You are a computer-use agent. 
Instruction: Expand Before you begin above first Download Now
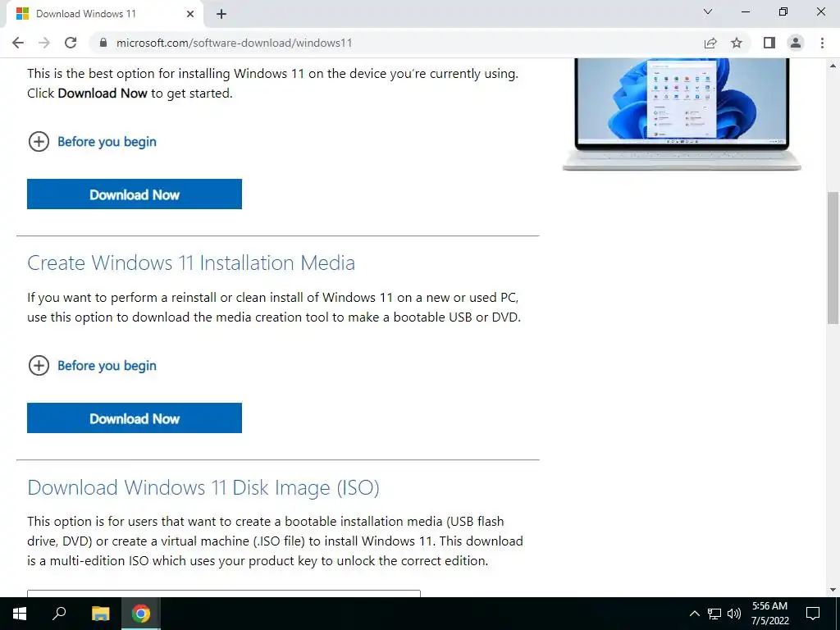coord(39,142)
